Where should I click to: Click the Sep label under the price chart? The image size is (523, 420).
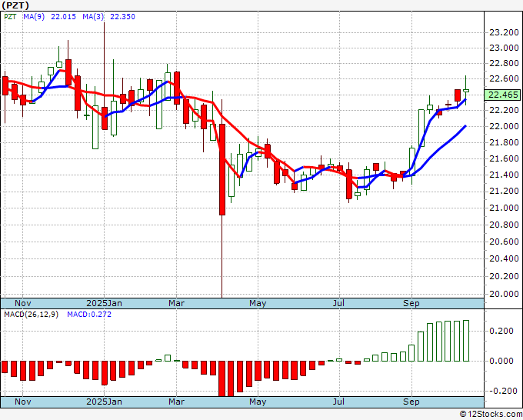[412, 303]
